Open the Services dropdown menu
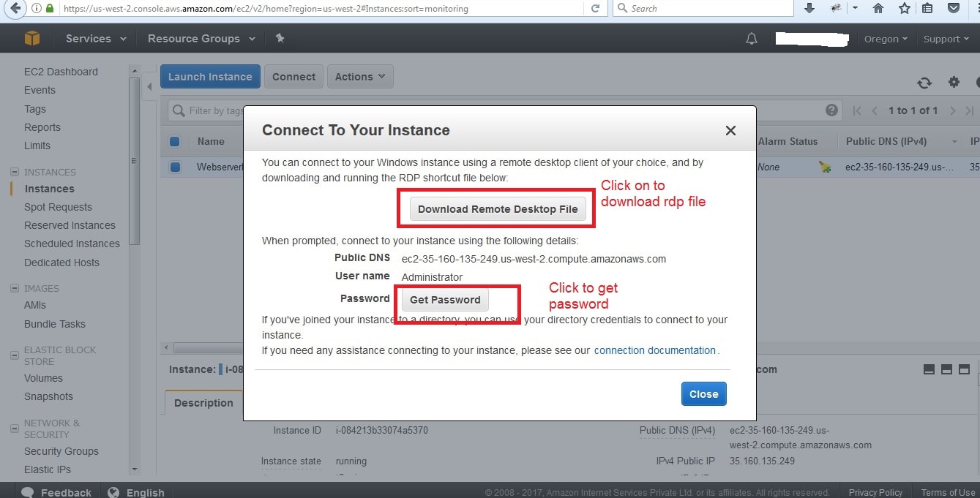 [96, 39]
